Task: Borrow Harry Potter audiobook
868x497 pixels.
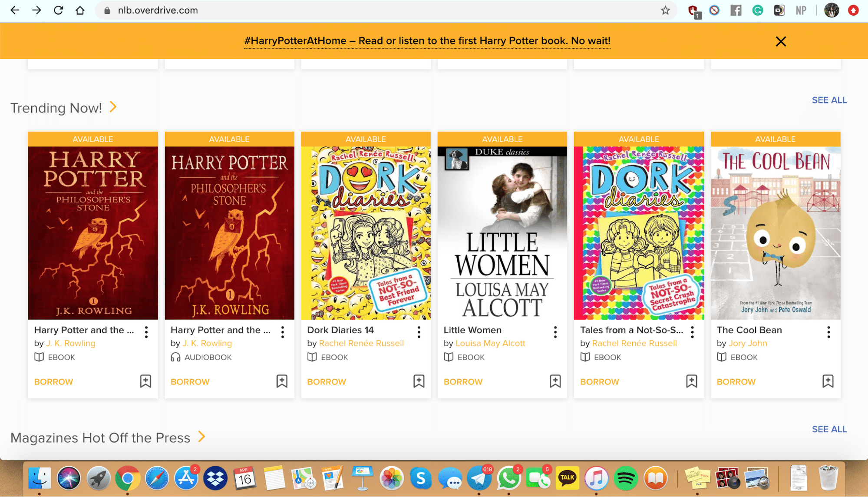Action: coord(190,381)
